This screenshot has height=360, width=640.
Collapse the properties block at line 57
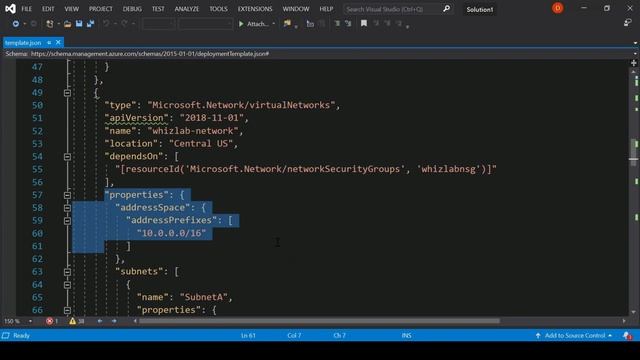point(67,195)
